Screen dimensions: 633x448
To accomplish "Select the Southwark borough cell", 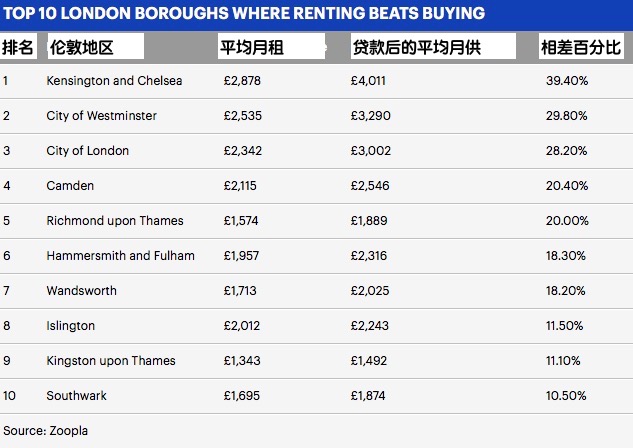I will pyautogui.click(x=76, y=396).
